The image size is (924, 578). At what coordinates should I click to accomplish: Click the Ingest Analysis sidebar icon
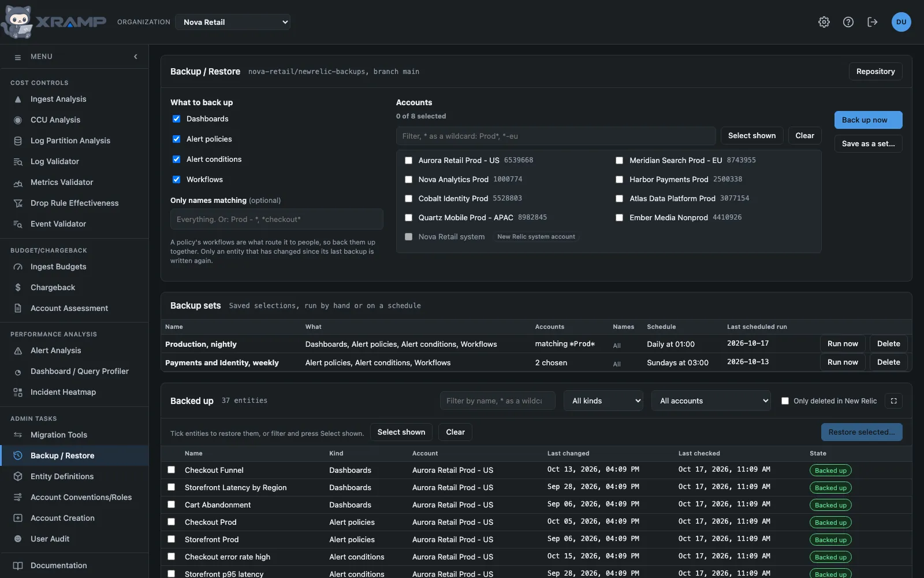(x=18, y=99)
